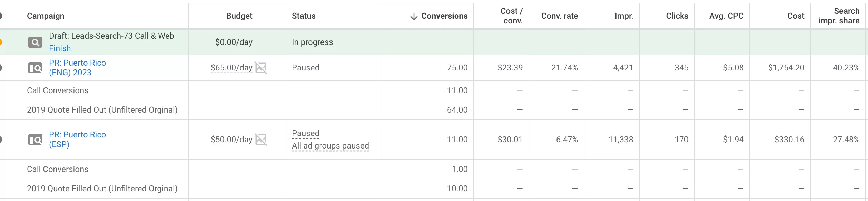Toggle status dot for PR: Puerto Rico (ESP)

[1, 140]
